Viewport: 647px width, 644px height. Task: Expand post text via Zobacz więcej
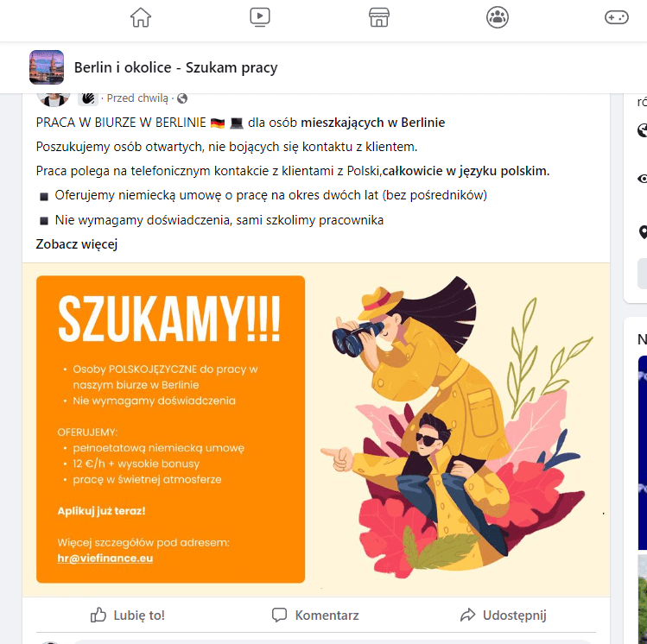77,244
